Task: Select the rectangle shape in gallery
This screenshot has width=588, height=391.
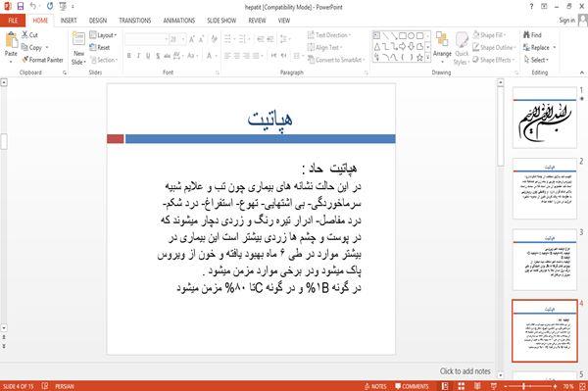Action: coord(403,36)
